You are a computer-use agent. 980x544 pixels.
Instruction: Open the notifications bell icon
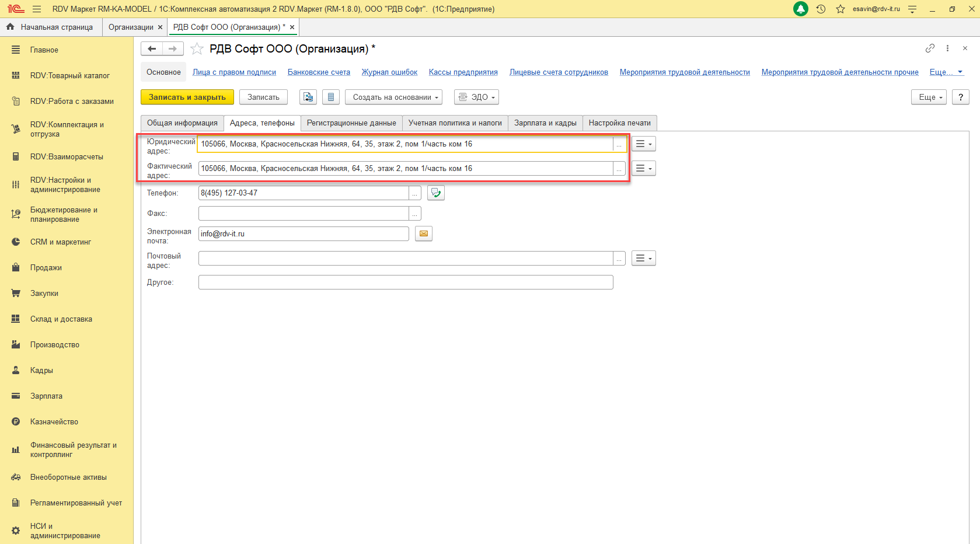click(x=801, y=9)
